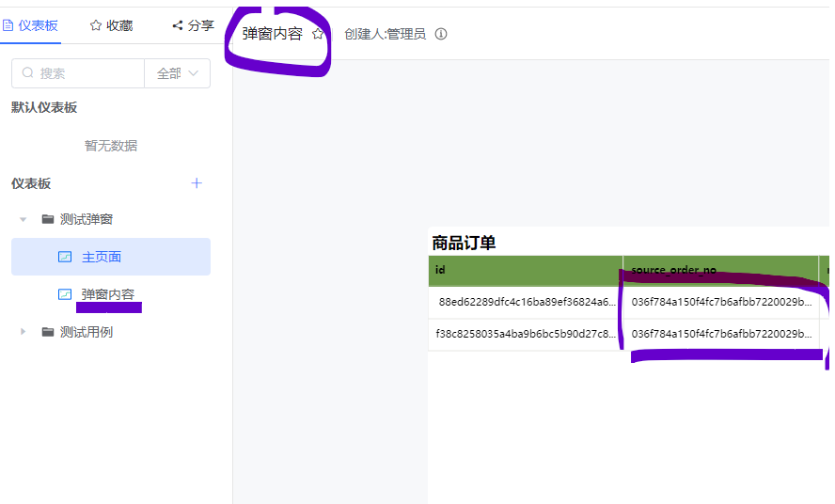
Task: Click the 默认仪表板 section heading
Action: (x=44, y=107)
